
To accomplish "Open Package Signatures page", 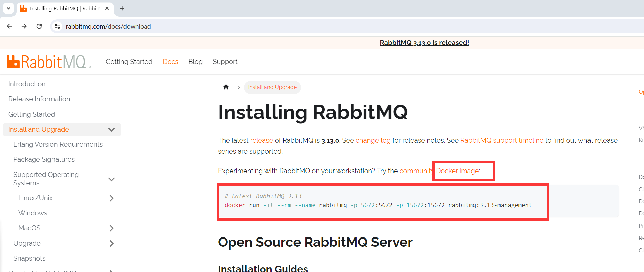I will pos(44,159).
